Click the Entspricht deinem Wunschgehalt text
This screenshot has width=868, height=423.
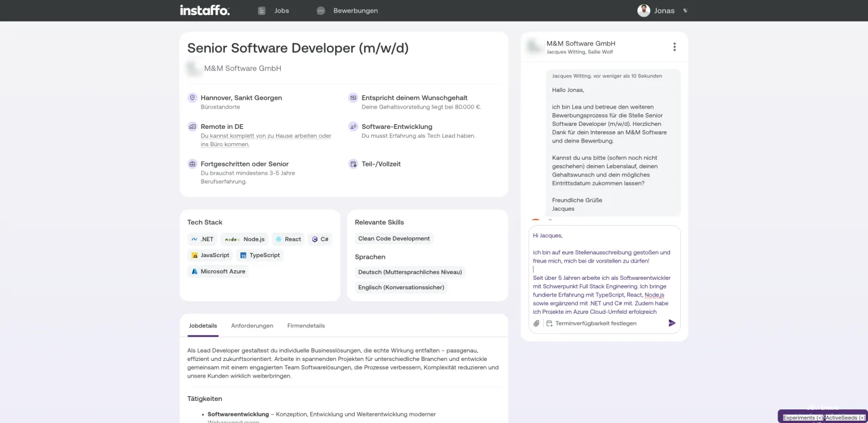click(x=414, y=98)
